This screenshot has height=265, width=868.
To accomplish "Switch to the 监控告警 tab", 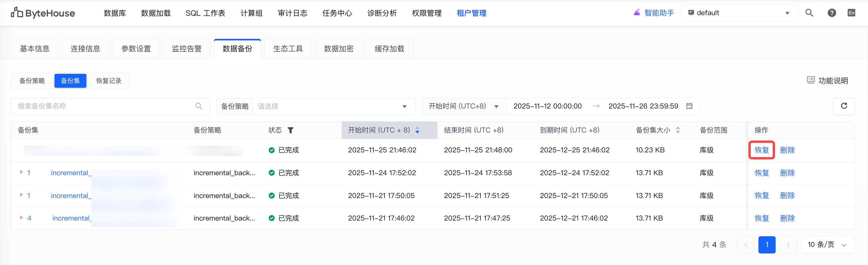I will (187, 49).
